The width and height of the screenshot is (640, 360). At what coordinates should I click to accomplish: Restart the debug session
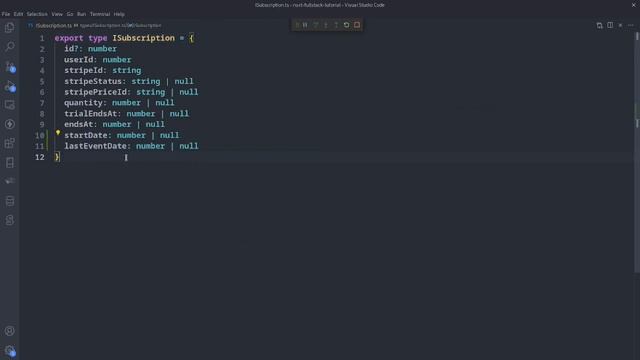pos(347,25)
